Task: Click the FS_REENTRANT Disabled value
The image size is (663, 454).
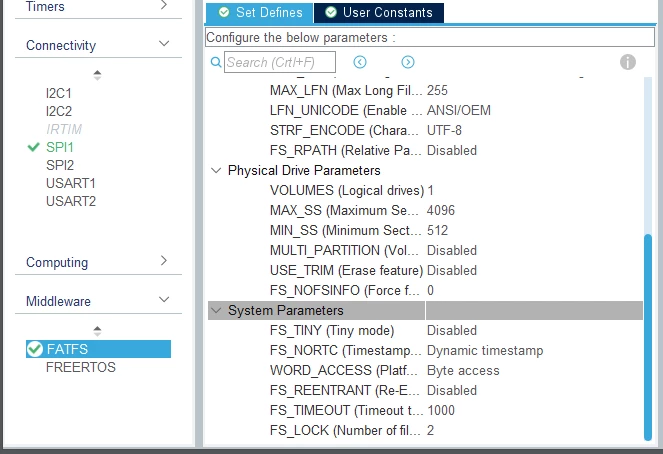Action: click(x=452, y=390)
